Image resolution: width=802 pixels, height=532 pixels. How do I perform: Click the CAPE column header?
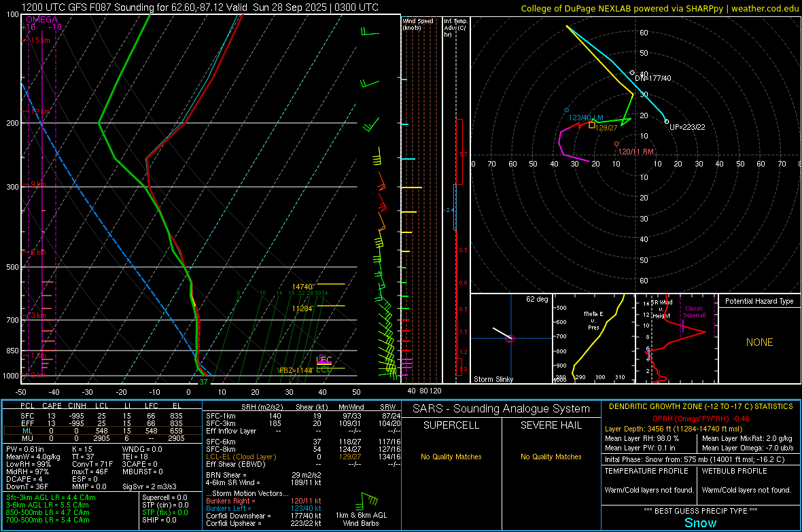[x=52, y=406]
